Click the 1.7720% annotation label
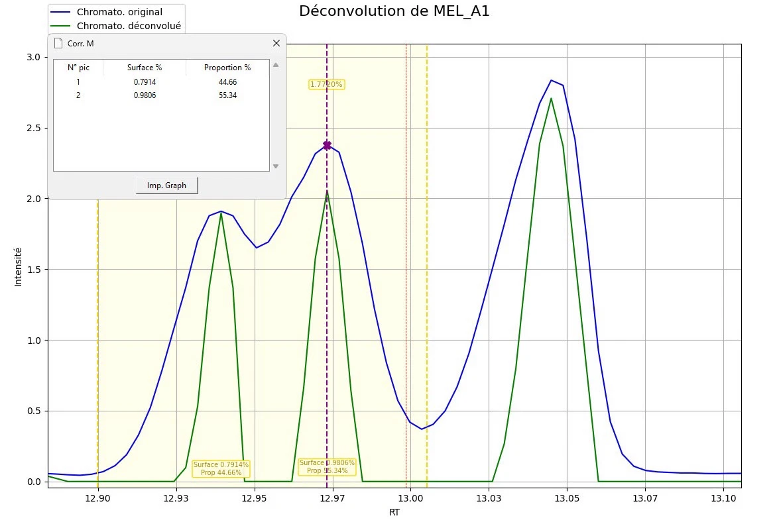The height and width of the screenshot is (532, 777). (x=326, y=84)
